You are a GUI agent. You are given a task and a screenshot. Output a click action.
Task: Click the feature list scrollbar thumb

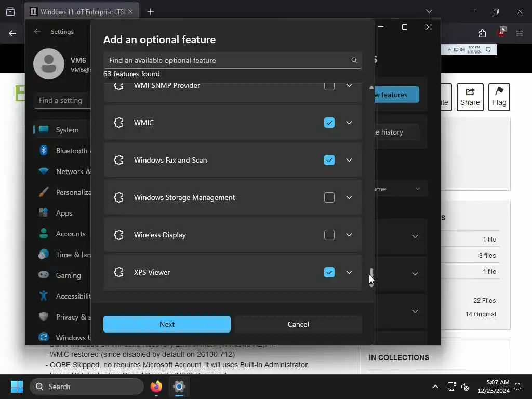point(371,274)
